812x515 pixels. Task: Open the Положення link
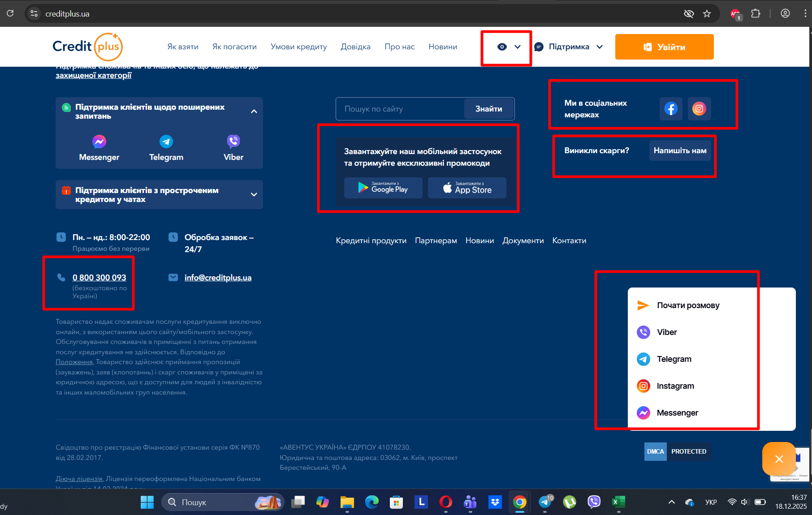[74, 362]
